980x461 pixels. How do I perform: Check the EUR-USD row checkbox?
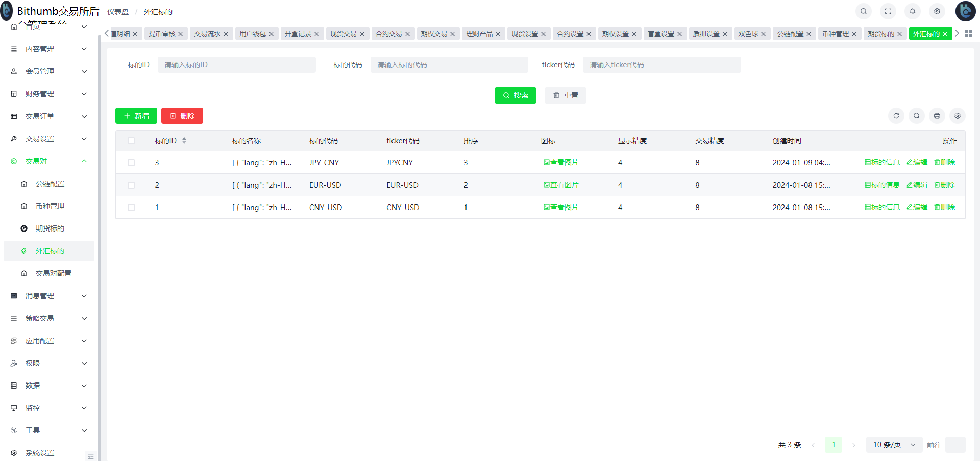131,185
